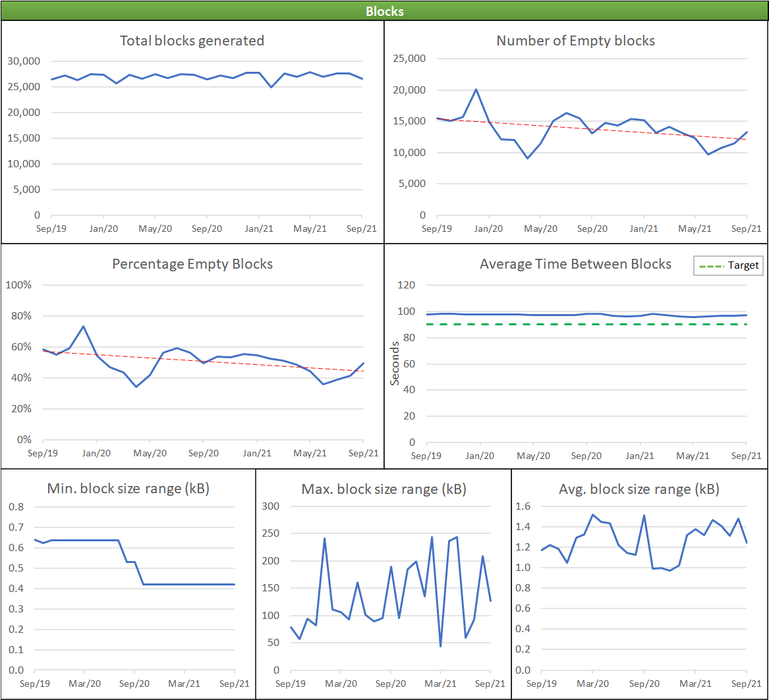Click Sep/20 label under Percentage Empty Blocks
The width and height of the screenshot is (769, 700).
[204, 453]
